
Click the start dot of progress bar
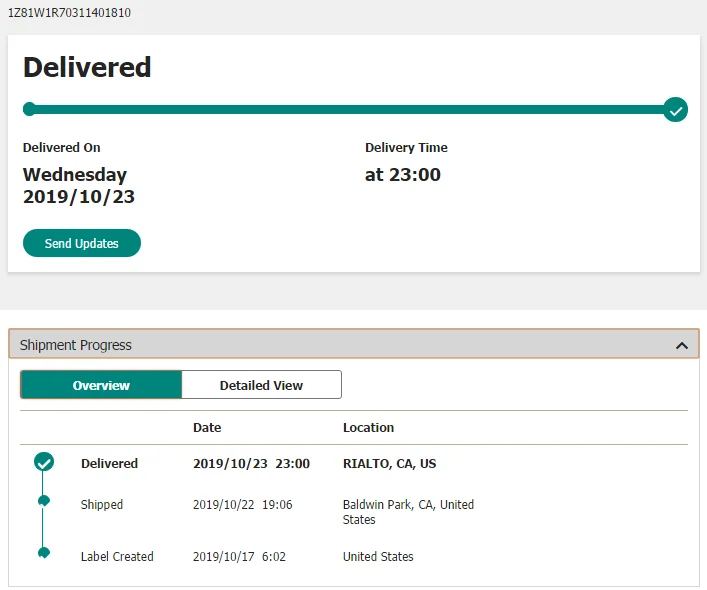coord(30,109)
